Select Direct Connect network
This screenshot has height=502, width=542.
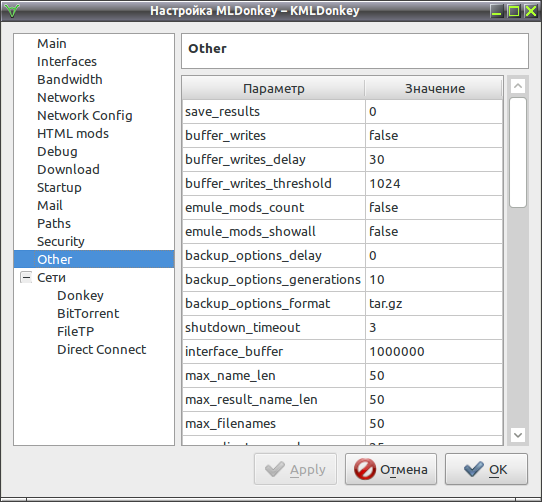coord(102,349)
